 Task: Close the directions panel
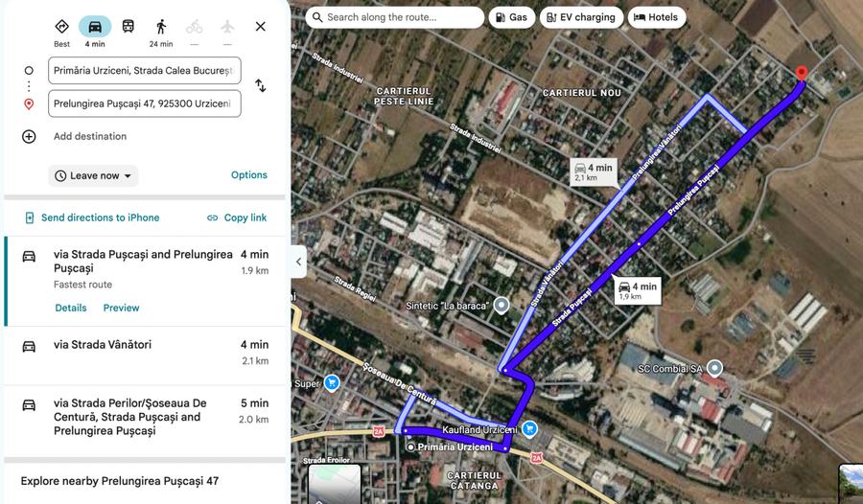[x=260, y=27]
